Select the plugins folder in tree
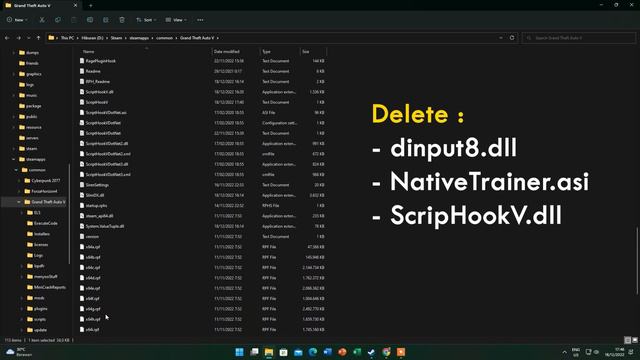 (x=40, y=309)
